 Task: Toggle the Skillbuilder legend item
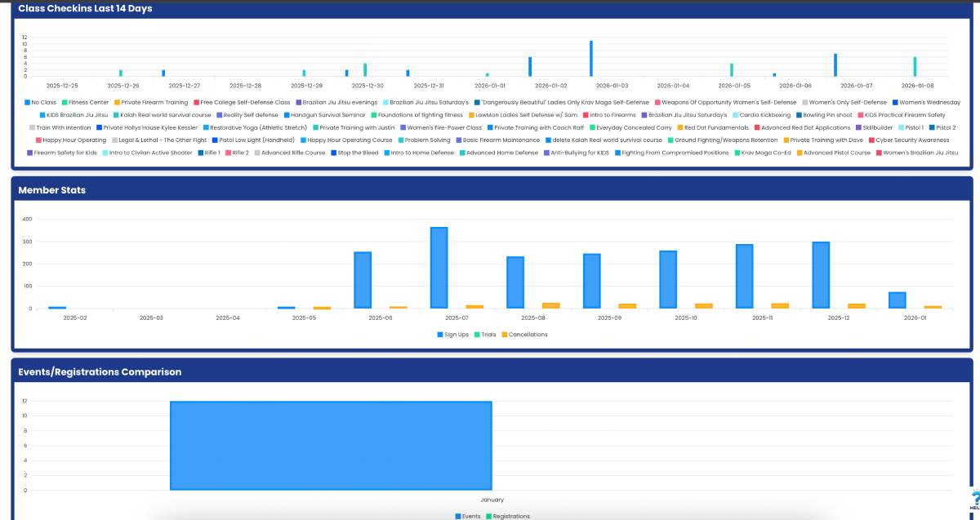tap(875, 127)
